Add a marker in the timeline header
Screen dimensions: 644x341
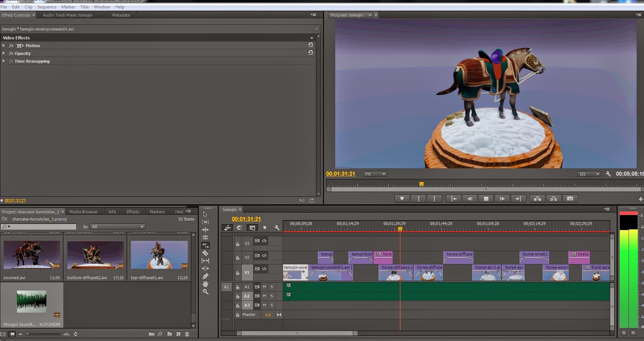coord(264,227)
